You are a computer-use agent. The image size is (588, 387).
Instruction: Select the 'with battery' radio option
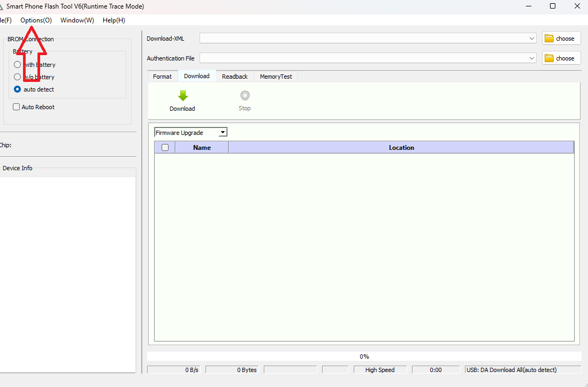click(17, 64)
